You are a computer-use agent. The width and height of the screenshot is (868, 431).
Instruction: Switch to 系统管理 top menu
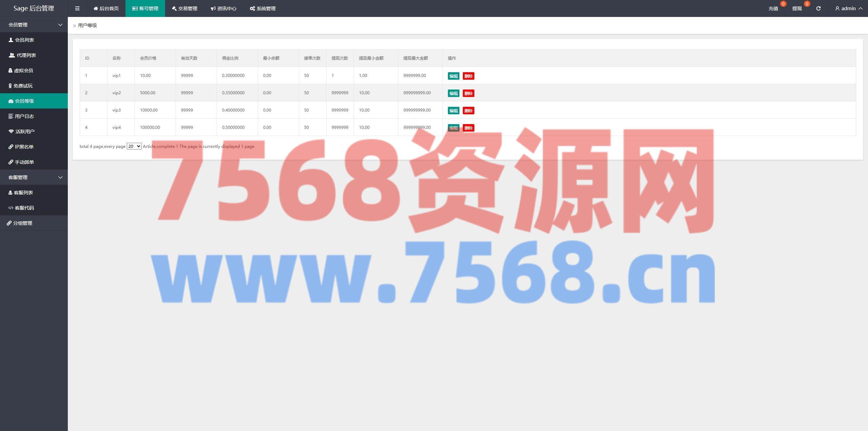pos(263,8)
